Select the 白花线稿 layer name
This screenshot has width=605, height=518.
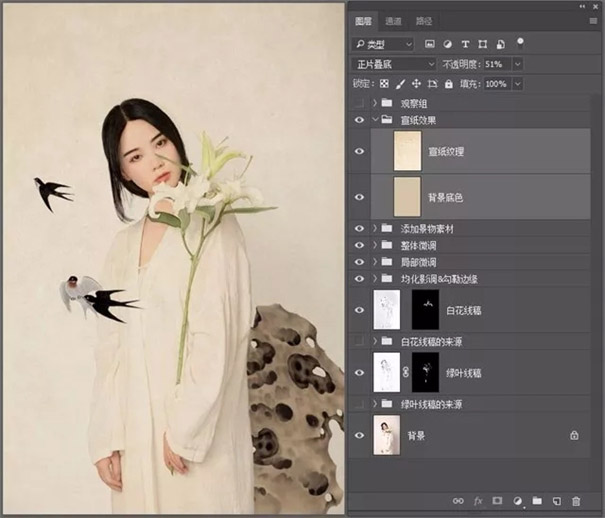pos(463,310)
